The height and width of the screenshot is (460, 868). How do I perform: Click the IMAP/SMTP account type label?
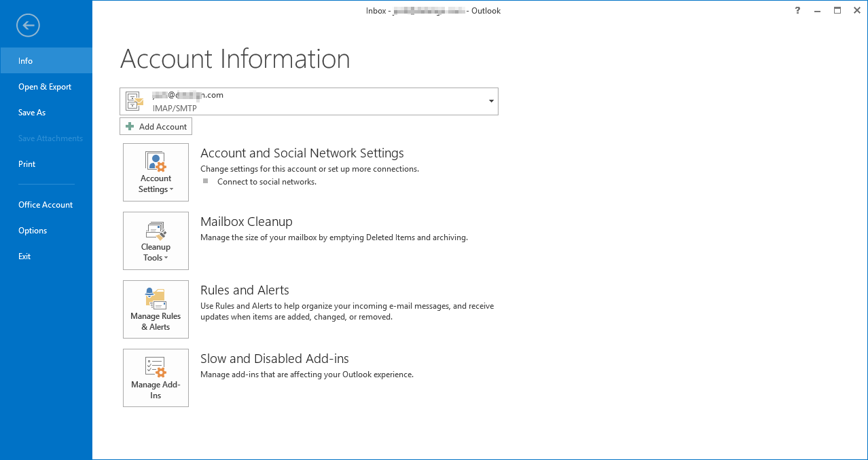[x=175, y=108]
